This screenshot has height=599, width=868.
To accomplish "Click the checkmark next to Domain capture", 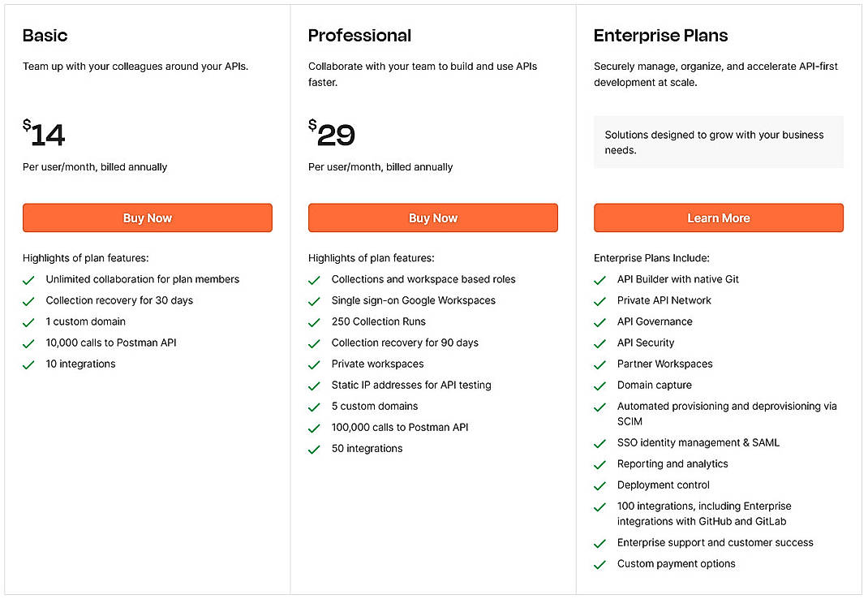I will (600, 385).
